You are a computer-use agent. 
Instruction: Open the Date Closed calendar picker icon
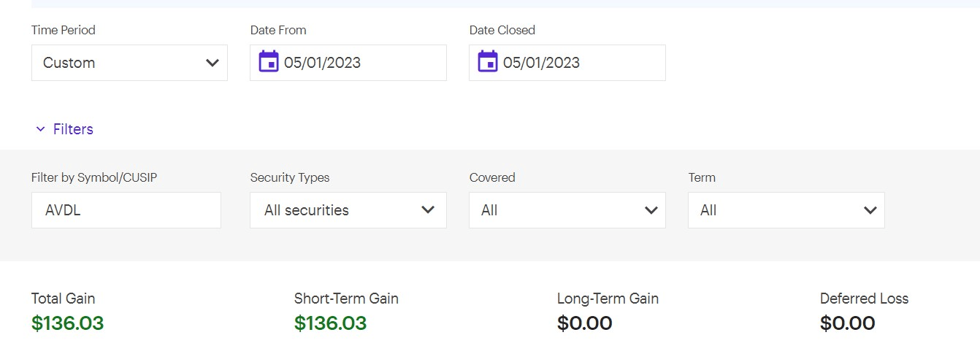[488, 62]
